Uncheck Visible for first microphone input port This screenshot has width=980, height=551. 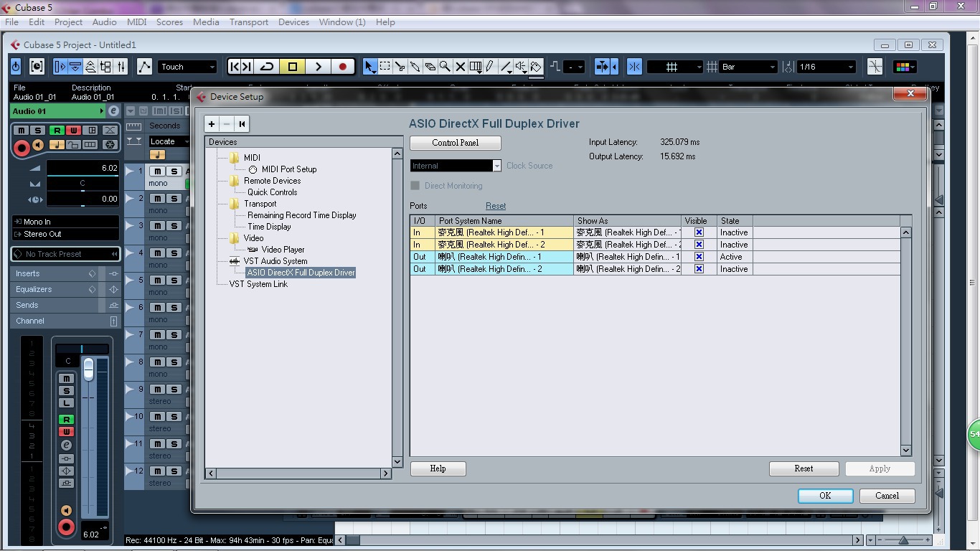(699, 232)
